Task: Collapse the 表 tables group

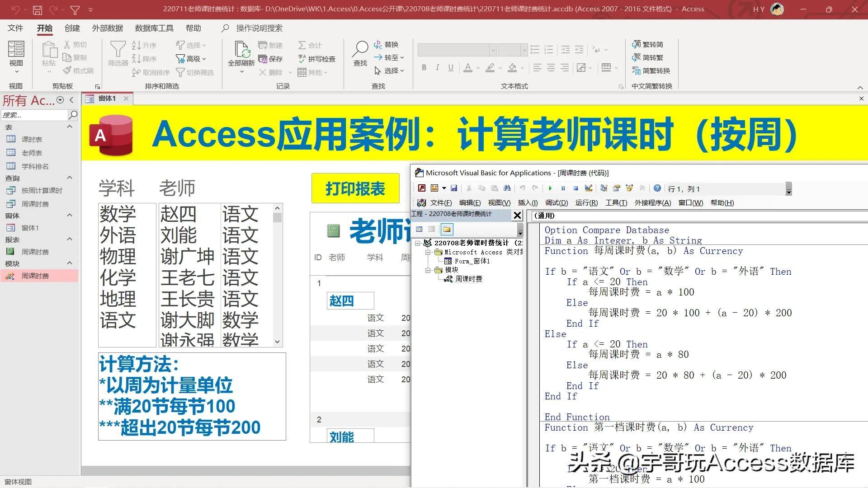Action: click(70, 127)
